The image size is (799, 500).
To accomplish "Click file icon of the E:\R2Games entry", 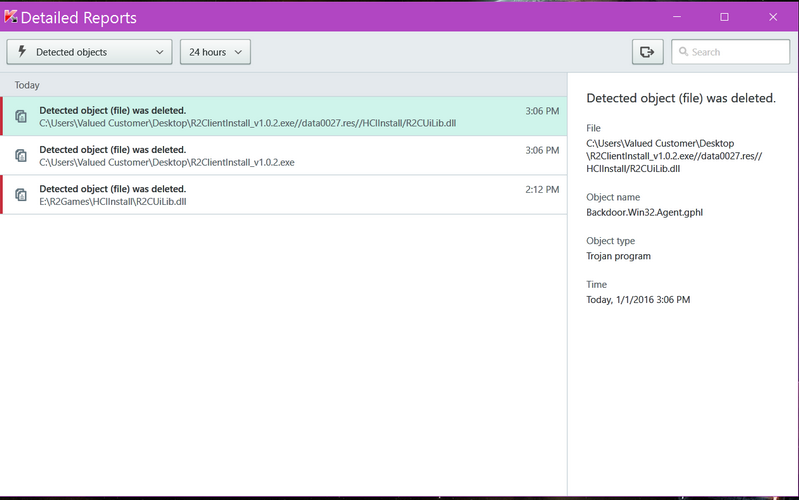I will (21, 195).
